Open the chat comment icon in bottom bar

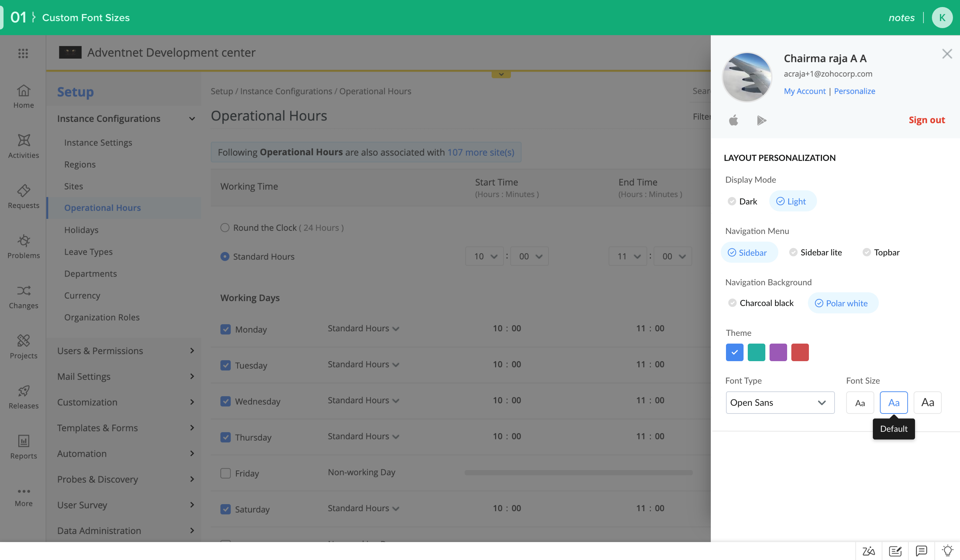click(x=922, y=551)
